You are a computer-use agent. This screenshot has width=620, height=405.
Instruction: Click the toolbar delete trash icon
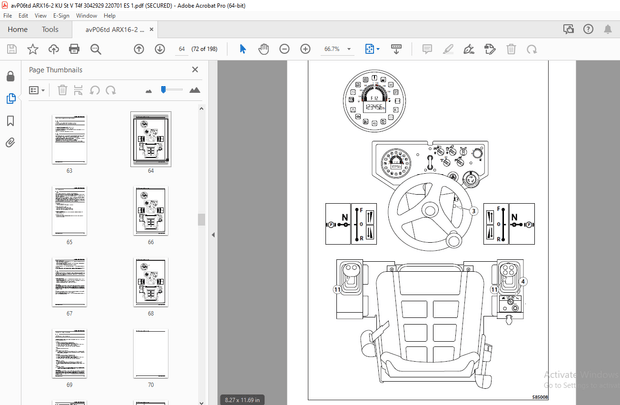click(511, 49)
